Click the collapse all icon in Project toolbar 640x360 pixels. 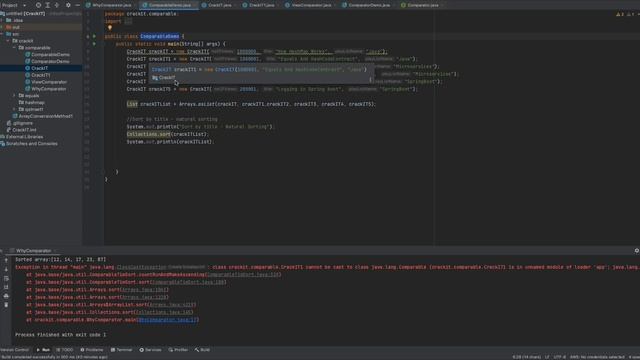pyautogui.click(x=57, y=5)
